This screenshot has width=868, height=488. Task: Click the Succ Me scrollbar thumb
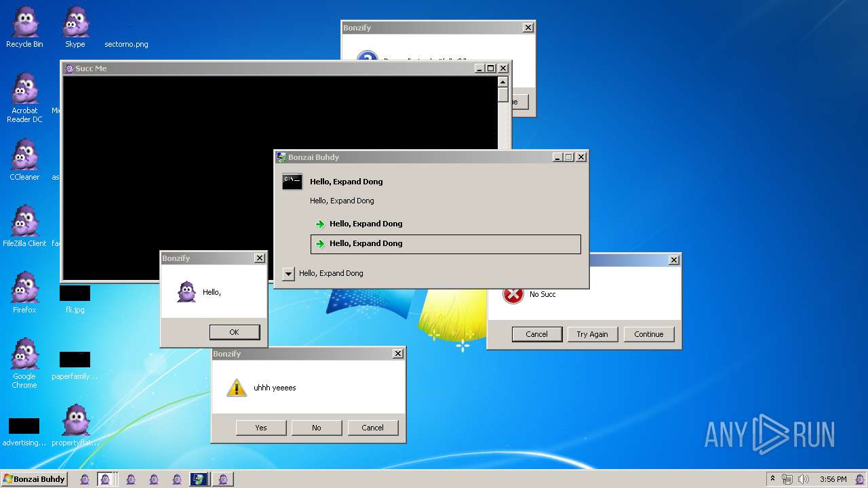click(x=502, y=95)
